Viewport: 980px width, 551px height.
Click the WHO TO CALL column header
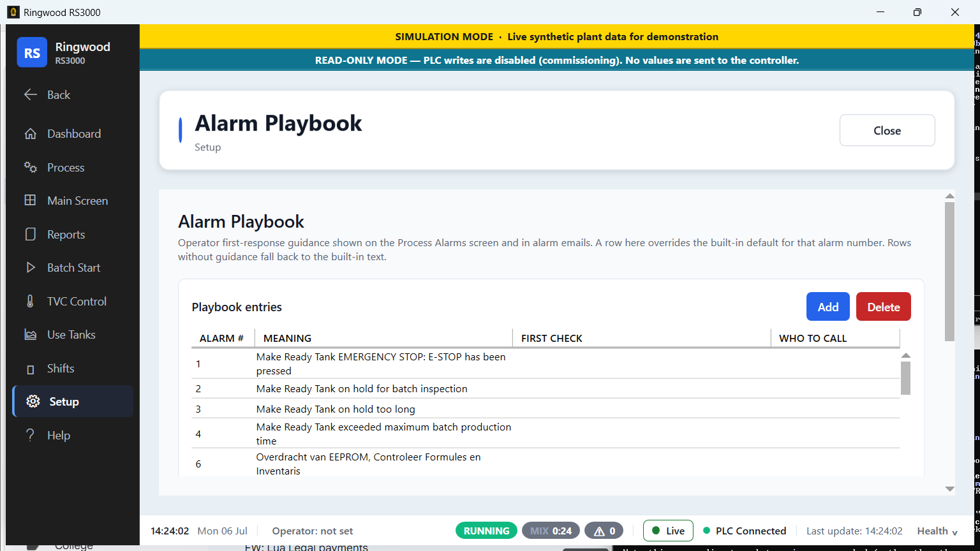pyautogui.click(x=835, y=338)
